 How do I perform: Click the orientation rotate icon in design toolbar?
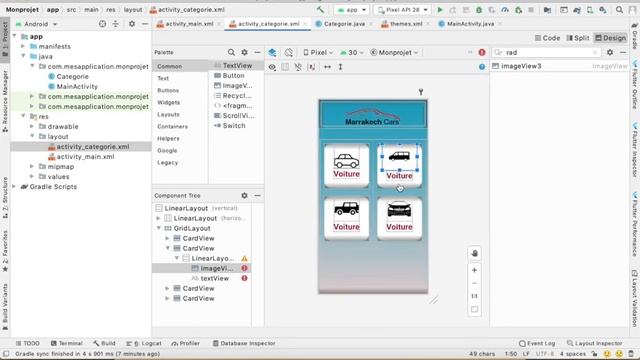(289, 52)
